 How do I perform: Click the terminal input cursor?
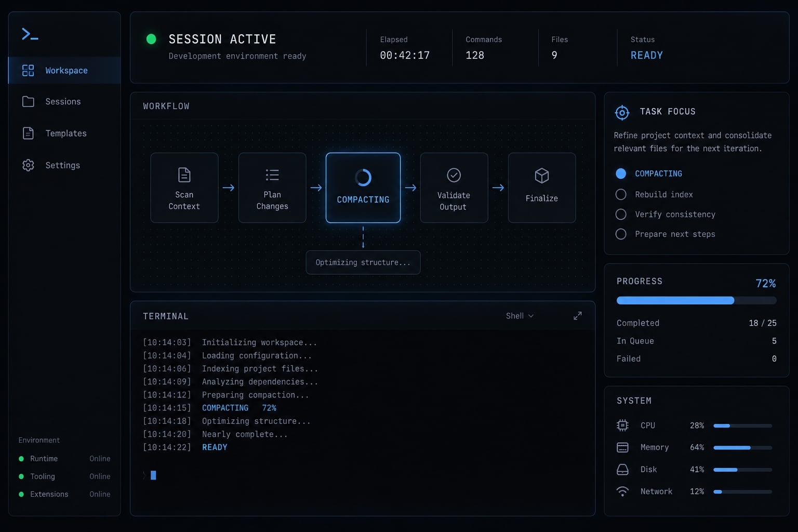(153, 475)
